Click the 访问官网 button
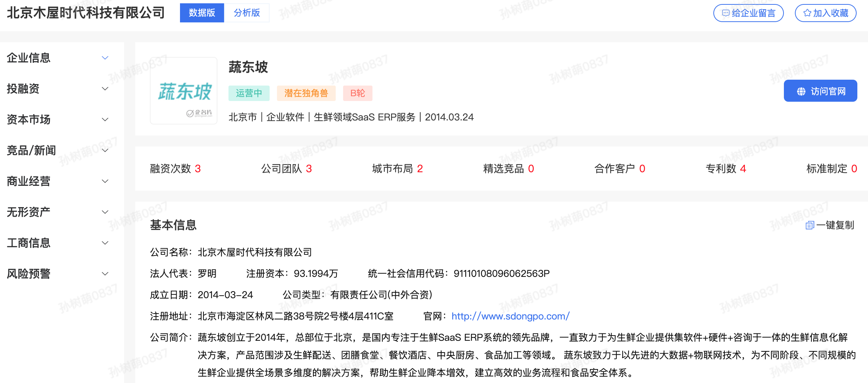 click(x=820, y=91)
